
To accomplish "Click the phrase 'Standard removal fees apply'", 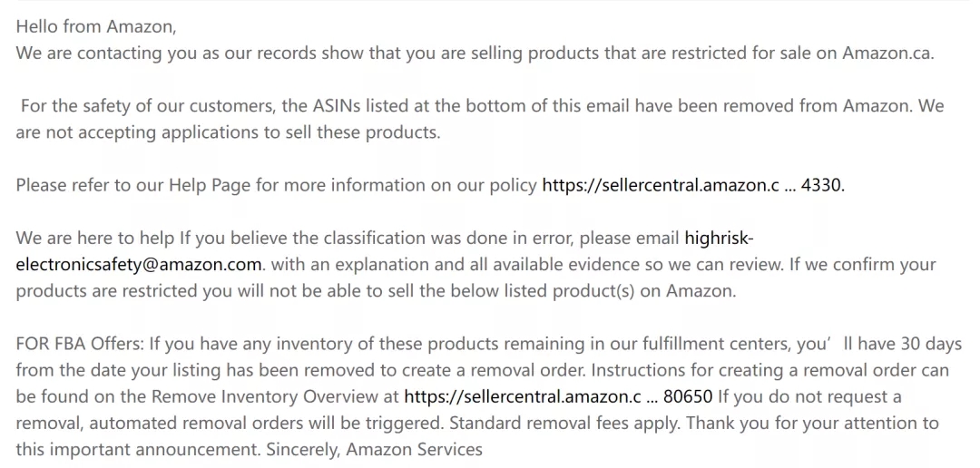I will click(x=563, y=424).
